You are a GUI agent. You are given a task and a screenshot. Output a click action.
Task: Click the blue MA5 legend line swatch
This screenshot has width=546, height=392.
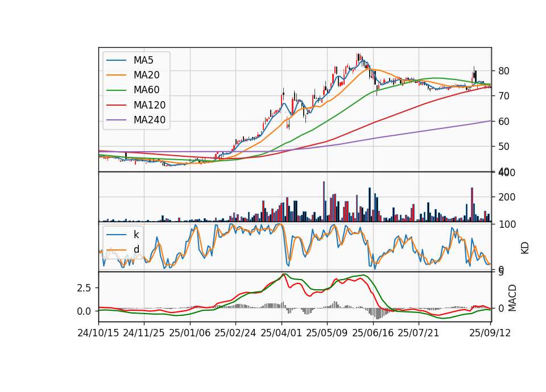[x=116, y=60]
